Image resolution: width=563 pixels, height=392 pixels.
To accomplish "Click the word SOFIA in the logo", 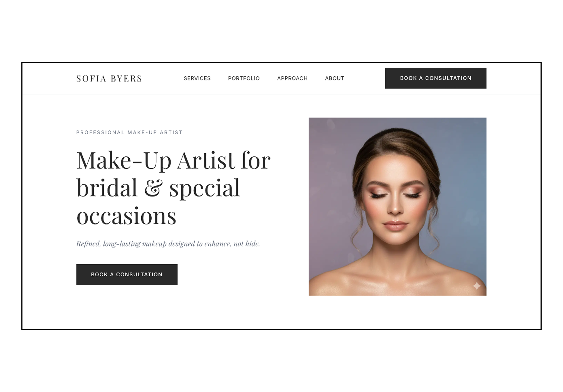I will 91,79.
